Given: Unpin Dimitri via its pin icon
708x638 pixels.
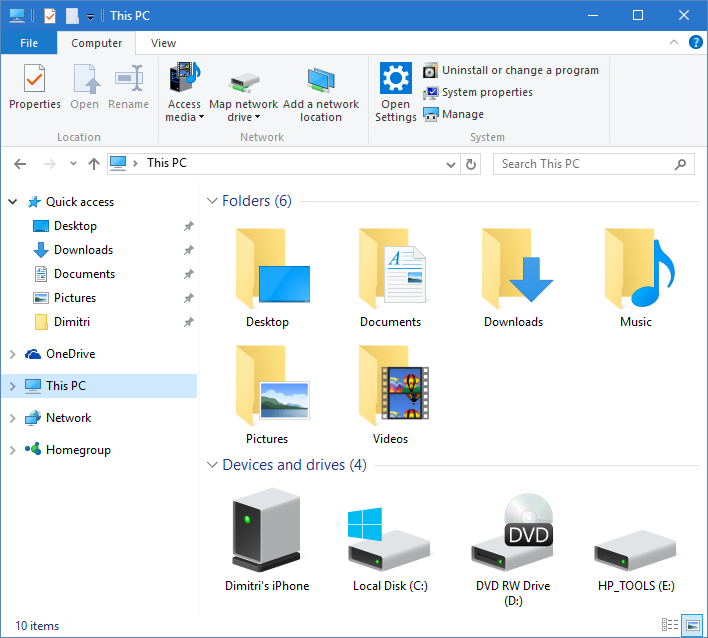Looking at the screenshot, I should pyautogui.click(x=188, y=322).
